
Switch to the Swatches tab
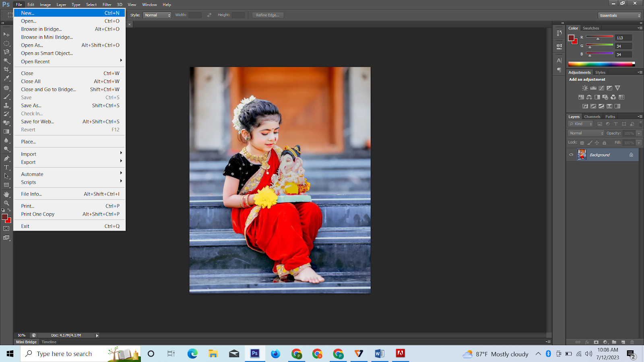591,28
